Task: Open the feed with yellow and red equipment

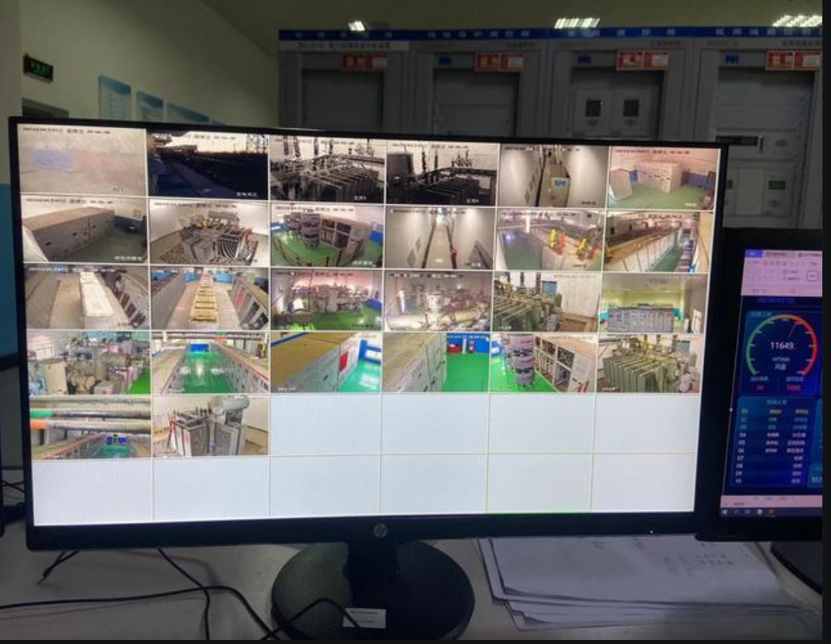Action: click(x=549, y=239)
